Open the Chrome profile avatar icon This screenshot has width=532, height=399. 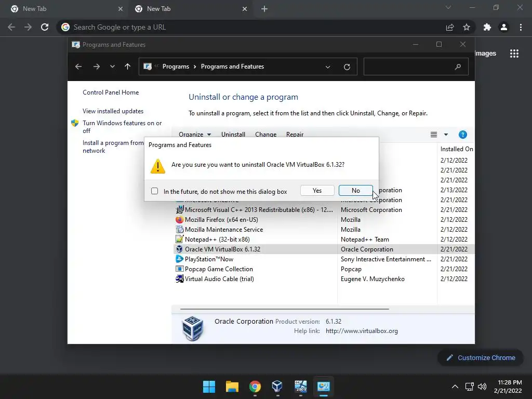click(504, 27)
